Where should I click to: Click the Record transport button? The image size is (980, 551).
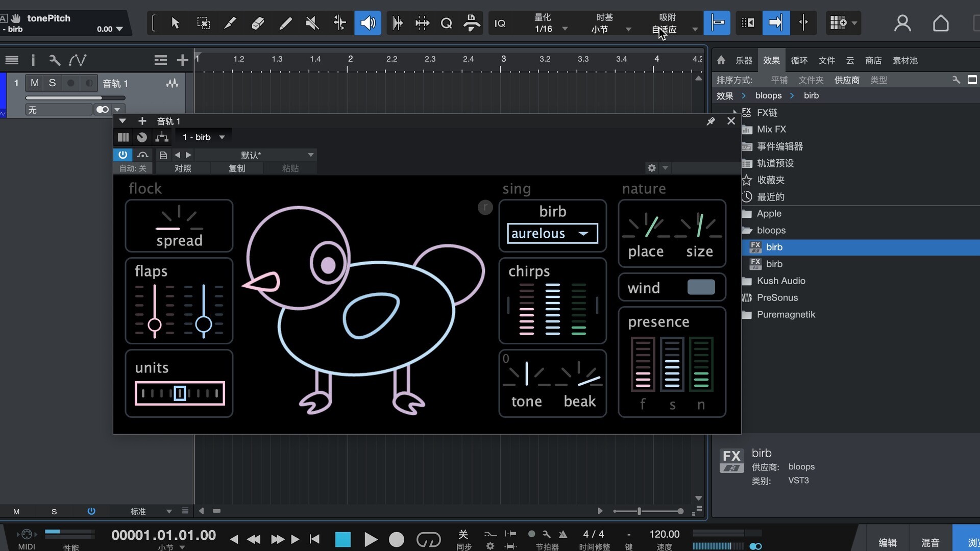(x=397, y=539)
